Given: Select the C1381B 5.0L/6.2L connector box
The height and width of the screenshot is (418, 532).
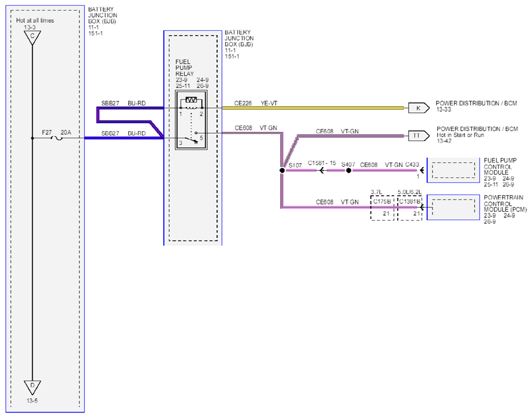Looking at the screenshot, I should [x=410, y=208].
